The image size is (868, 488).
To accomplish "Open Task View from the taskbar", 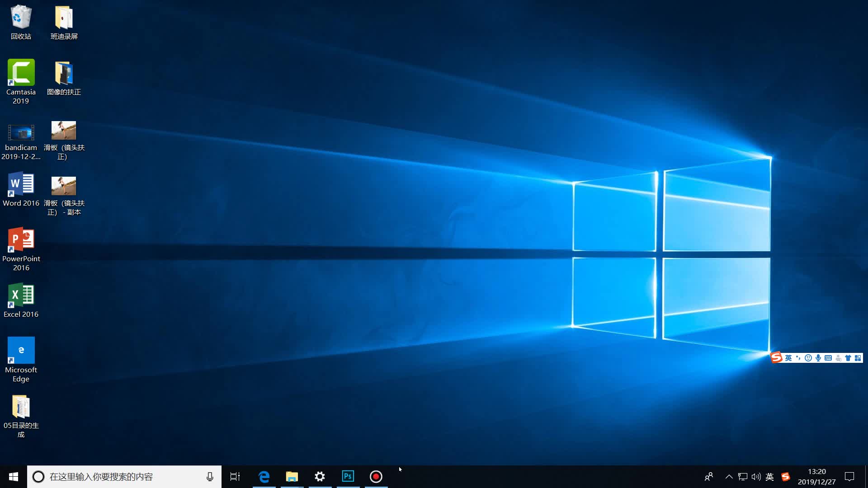I will tap(235, 477).
